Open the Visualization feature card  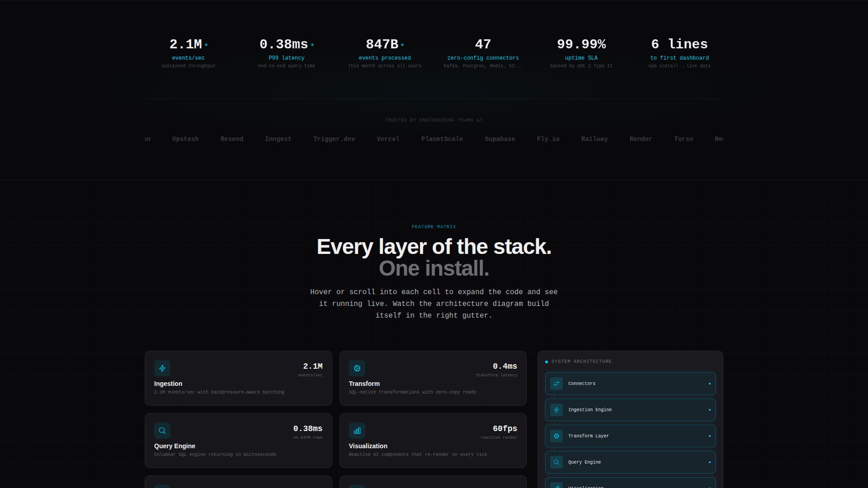[x=433, y=441]
